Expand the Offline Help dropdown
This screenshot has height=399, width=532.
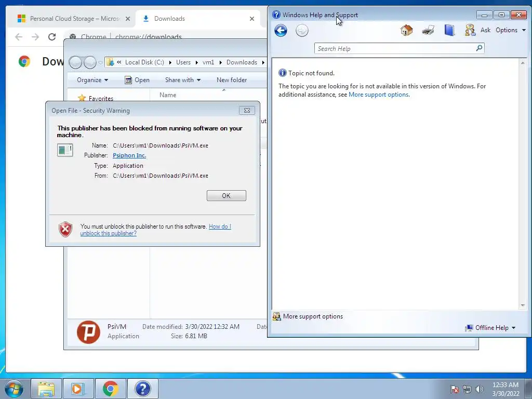(x=490, y=328)
